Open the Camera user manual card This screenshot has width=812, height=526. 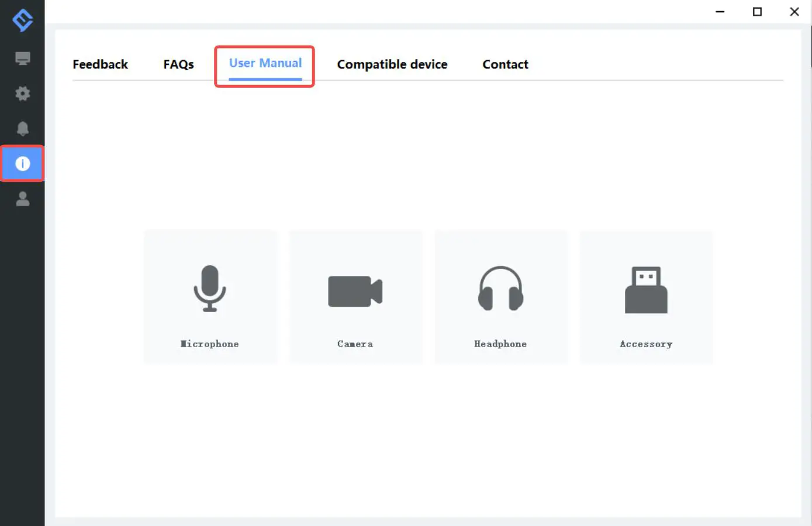(x=355, y=297)
